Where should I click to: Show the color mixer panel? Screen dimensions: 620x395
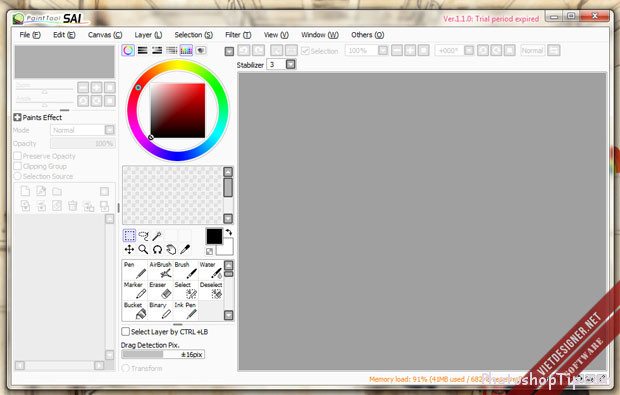click(171, 50)
